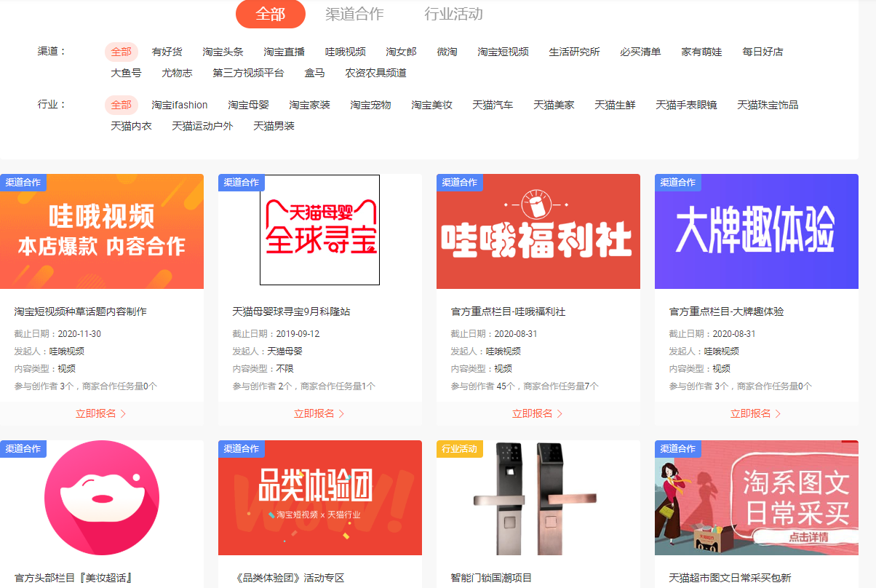Image resolution: width=876 pixels, height=588 pixels.
Task: Filter industry by 淘宝美妆
Action: pyautogui.click(x=431, y=105)
